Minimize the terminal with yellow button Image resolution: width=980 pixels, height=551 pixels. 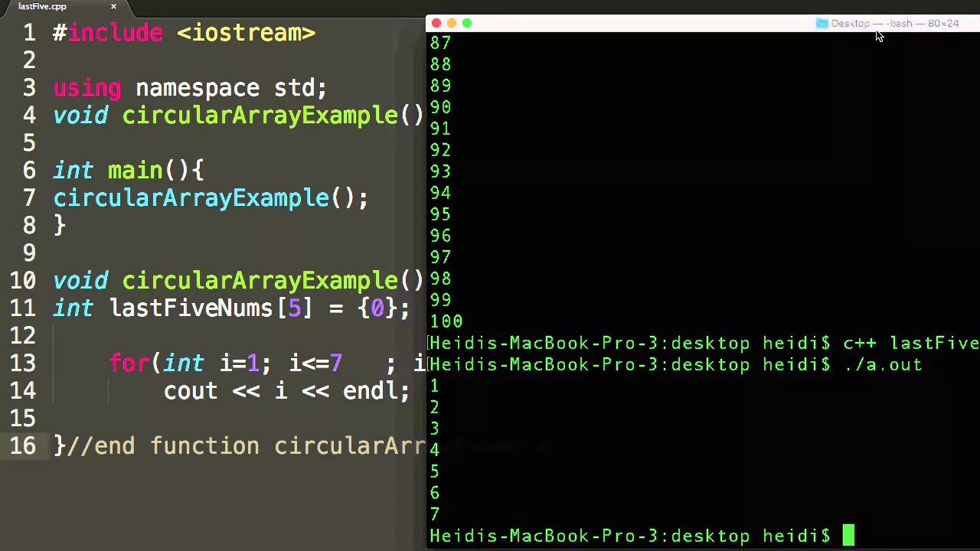pos(452,23)
